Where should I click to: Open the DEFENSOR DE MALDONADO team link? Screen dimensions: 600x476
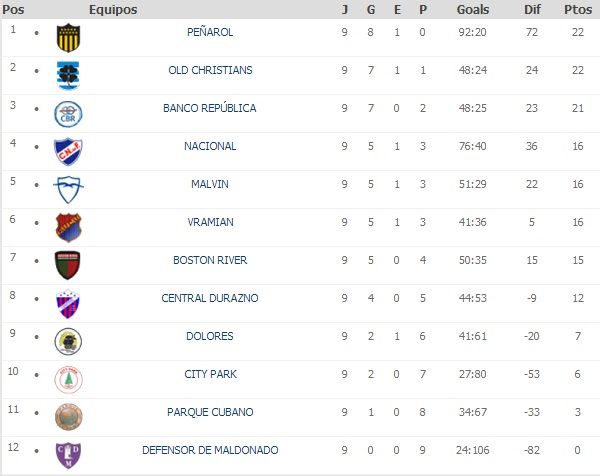click(210, 450)
